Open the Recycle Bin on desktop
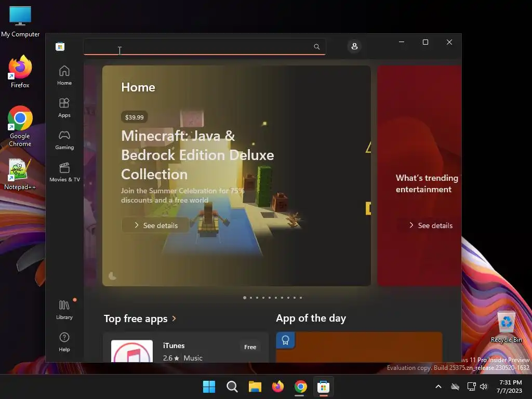The height and width of the screenshot is (399, 532). [x=506, y=327]
